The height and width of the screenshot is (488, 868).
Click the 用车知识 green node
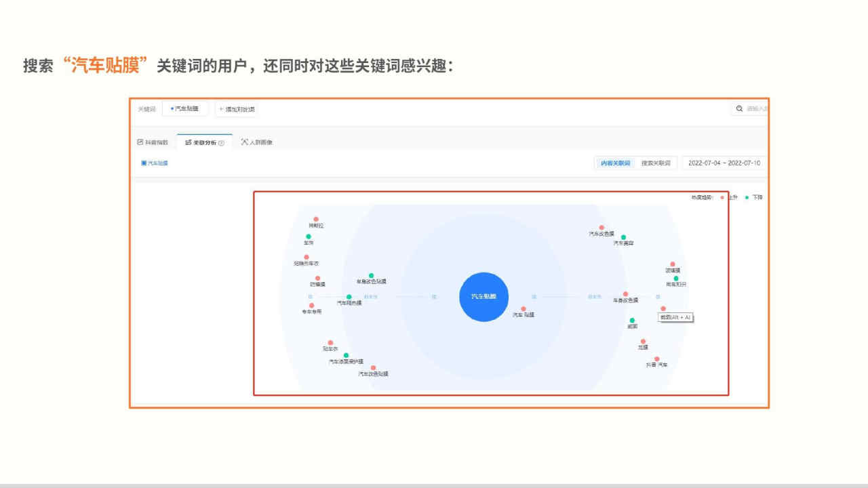(676, 279)
